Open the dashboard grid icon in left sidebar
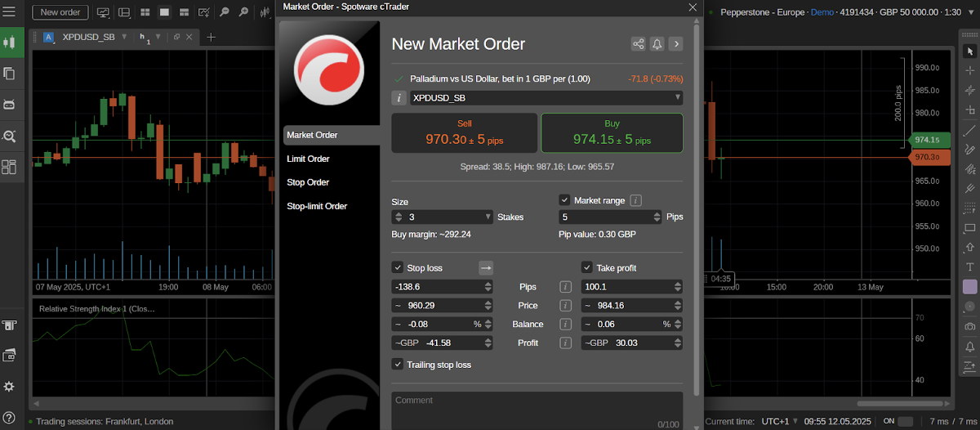Image resolution: width=980 pixels, height=430 pixels. (10, 167)
